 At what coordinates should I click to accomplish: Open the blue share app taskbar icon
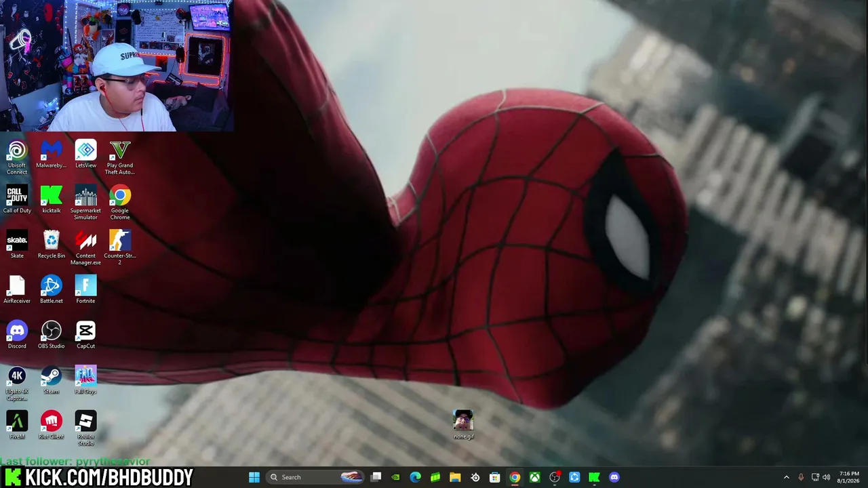tap(574, 477)
